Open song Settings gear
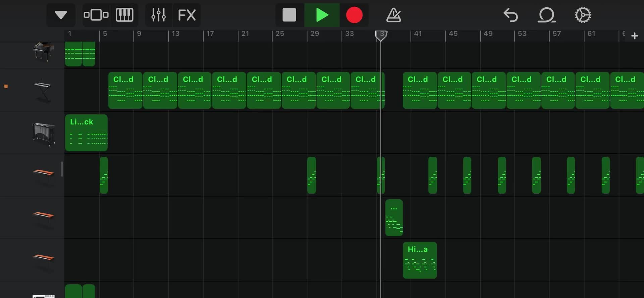 583,15
